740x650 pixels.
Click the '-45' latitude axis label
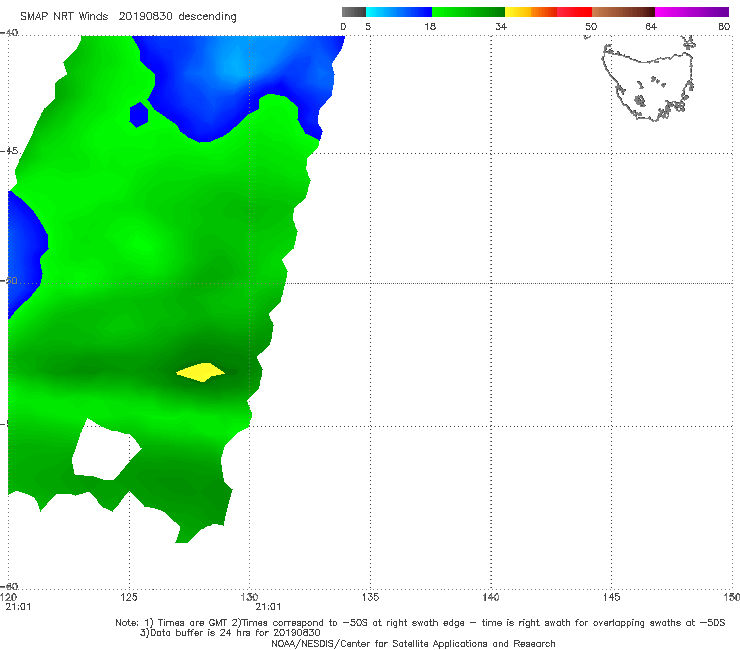pos(9,151)
